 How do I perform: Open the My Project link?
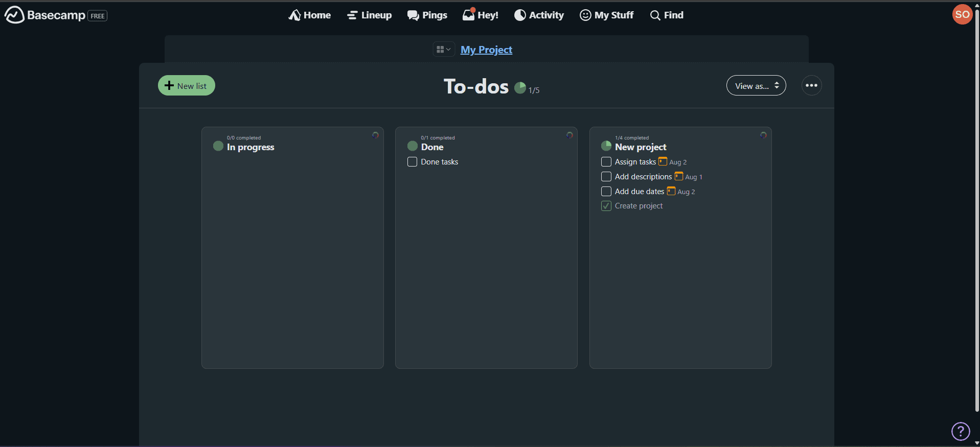click(486, 50)
